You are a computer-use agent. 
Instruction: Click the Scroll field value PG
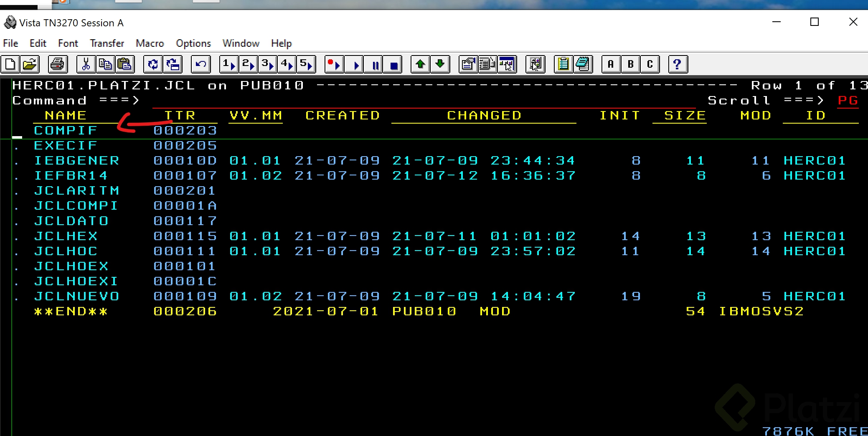click(x=848, y=101)
